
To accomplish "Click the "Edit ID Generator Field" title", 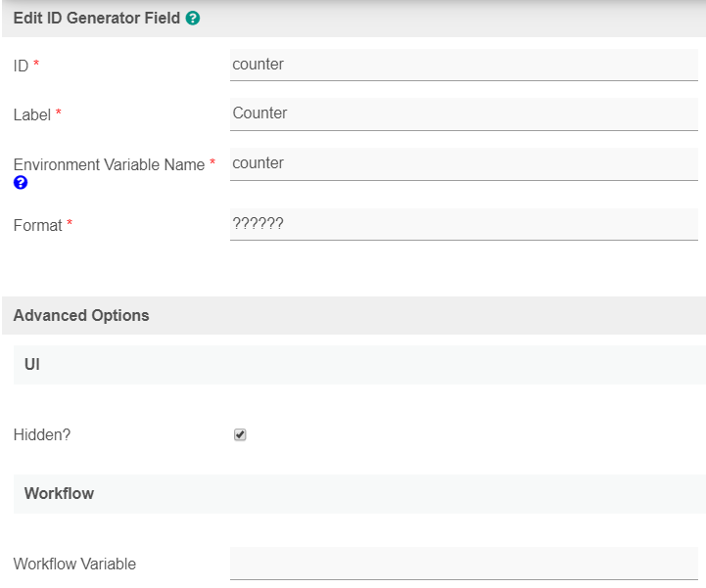I will tap(97, 18).
